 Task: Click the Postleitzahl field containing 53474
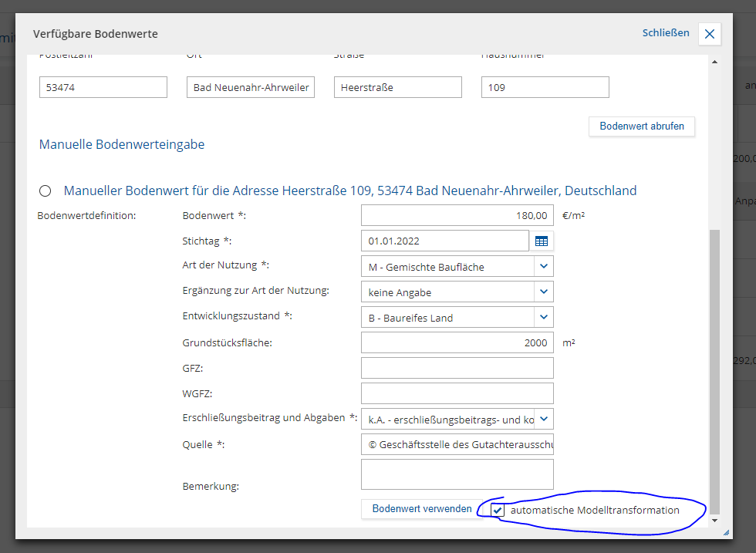(103, 88)
